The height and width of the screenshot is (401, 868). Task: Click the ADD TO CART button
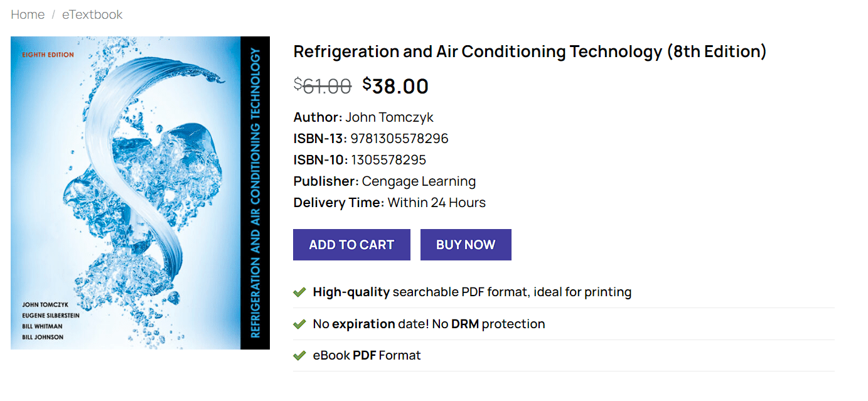(351, 245)
